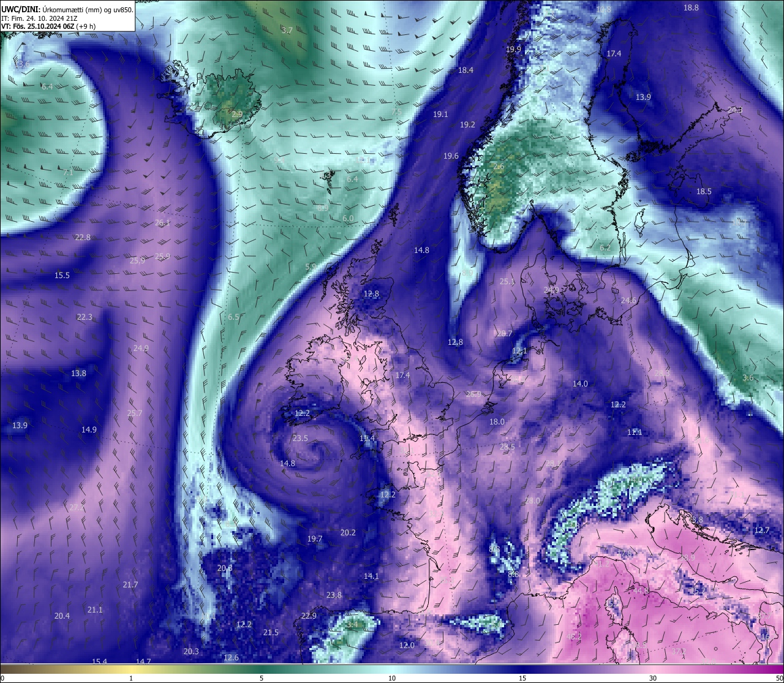Screen dimensions: 784x683
Task: Click the colorbar tick label 50
Action: tap(778, 678)
